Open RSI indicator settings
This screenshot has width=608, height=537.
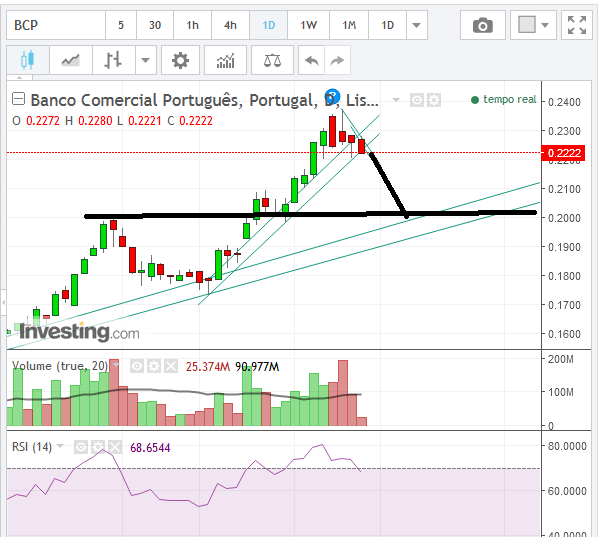click(98, 447)
